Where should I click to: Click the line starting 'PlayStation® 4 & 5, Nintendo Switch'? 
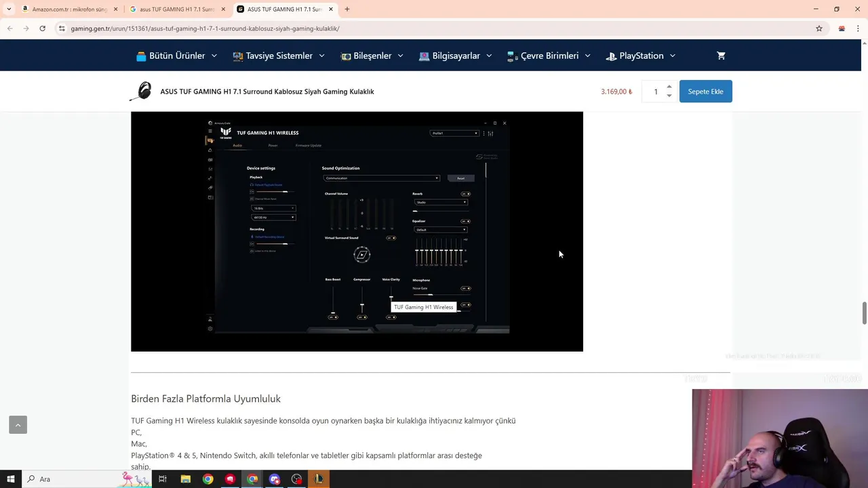click(x=307, y=455)
